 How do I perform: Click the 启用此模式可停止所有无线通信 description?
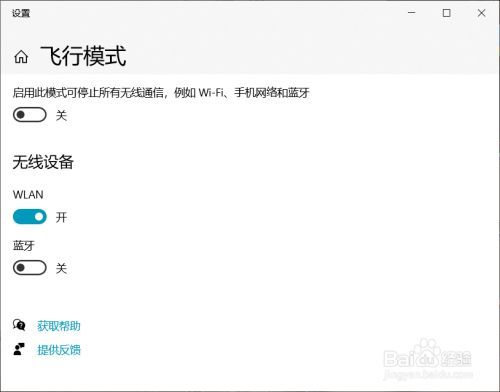click(161, 93)
